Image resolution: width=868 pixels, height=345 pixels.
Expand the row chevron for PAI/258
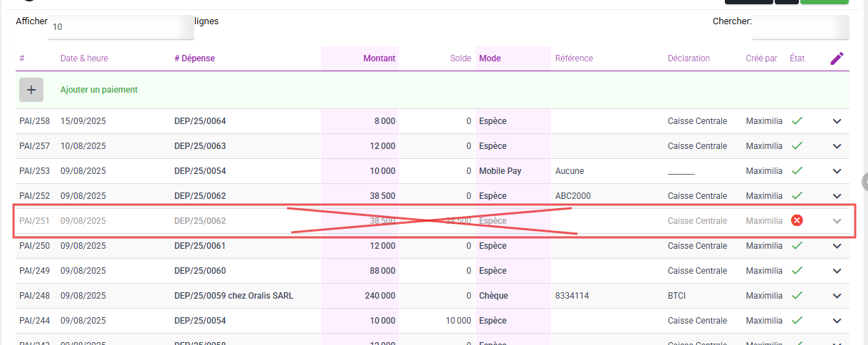[837, 121]
